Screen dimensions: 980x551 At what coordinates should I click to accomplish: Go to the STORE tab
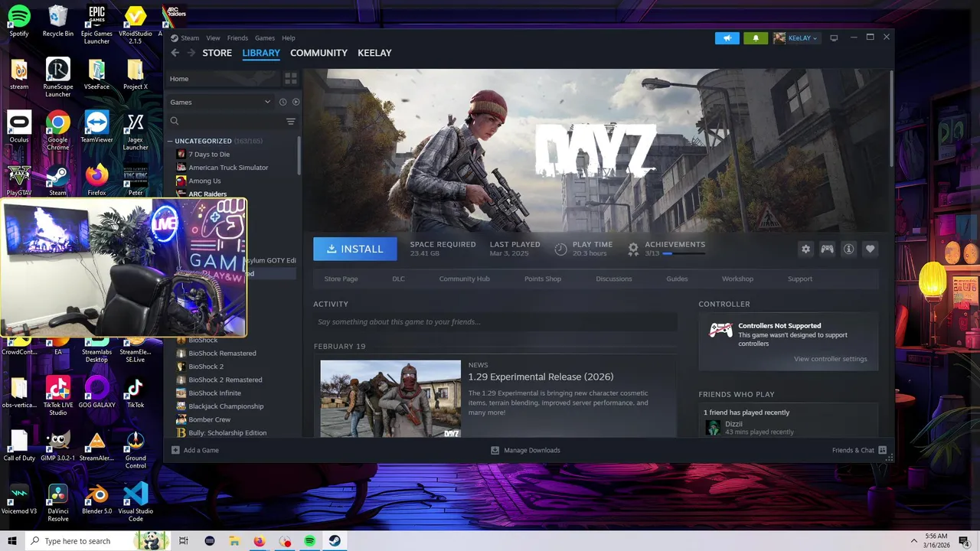tap(217, 53)
